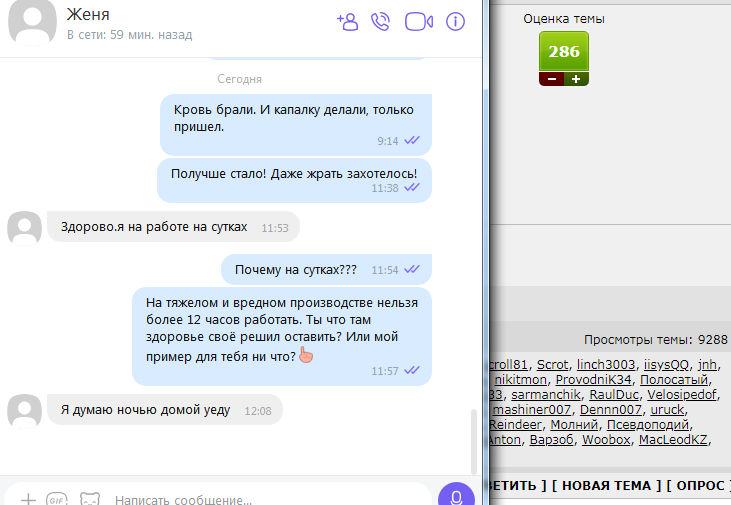Image resolution: width=731 pixels, height=505 pixels.
Task: Click sender avatar next to 'Здорово.я на работе на сутках'
Action: (24, 228)
